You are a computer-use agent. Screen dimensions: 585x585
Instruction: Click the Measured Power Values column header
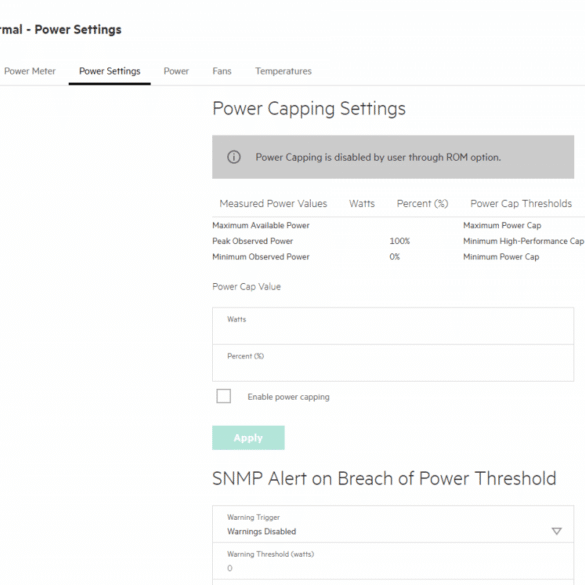pyautogui.click(x=273, y=203)
